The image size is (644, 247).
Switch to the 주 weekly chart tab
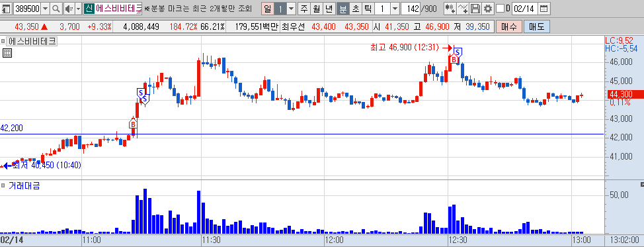pyautogui.click(x=304, y=8)
